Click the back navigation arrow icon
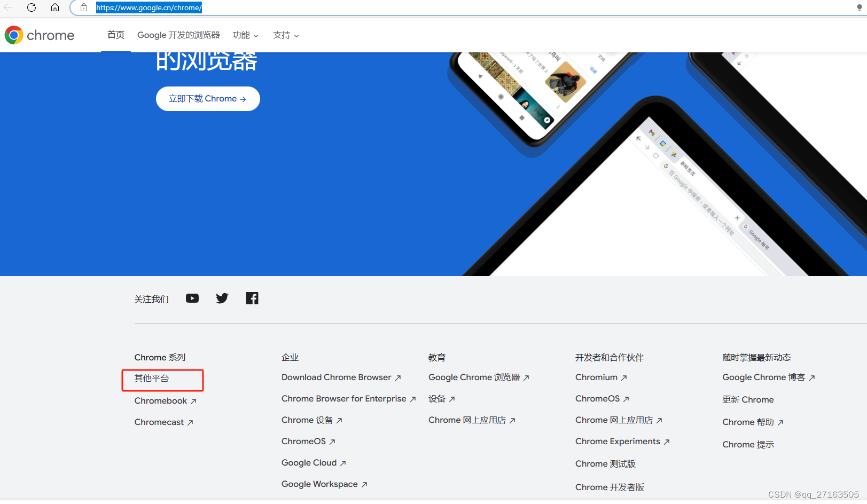 pos(9,7)
